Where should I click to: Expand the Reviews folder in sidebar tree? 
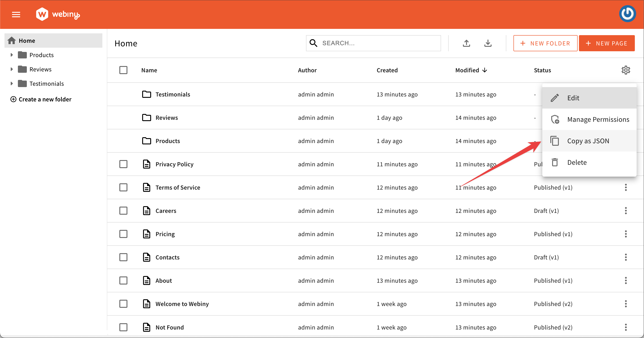pos(11,69)
